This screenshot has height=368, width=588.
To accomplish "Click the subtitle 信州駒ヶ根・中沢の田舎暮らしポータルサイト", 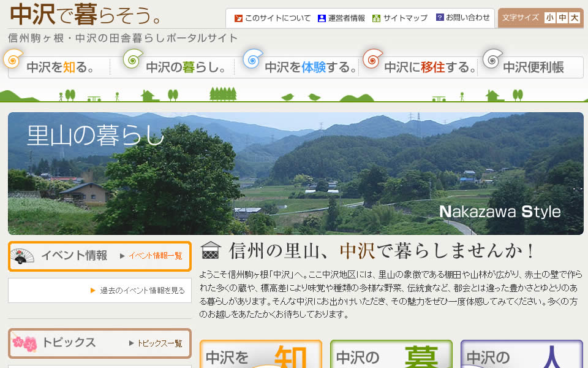I will pyautogui.click(x=123, y=38).
